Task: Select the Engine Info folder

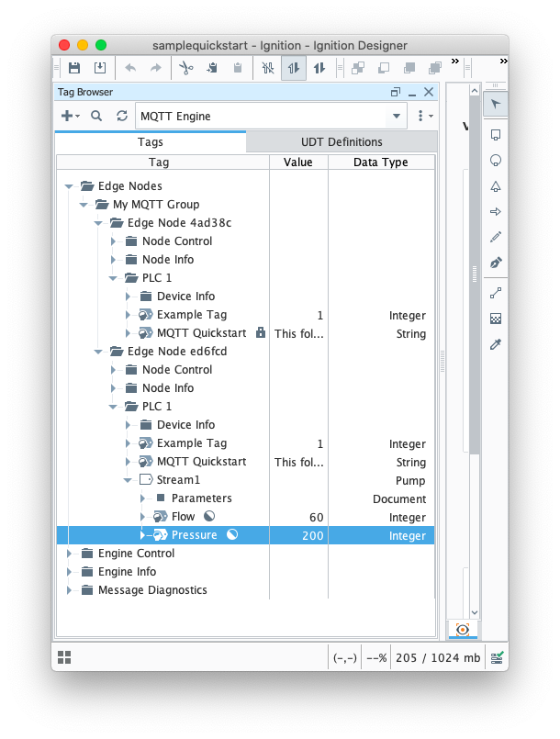Action: (127, 572)
